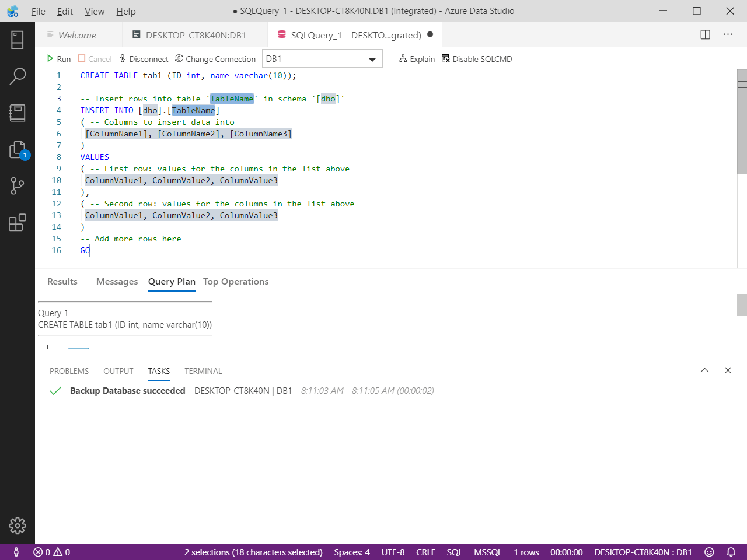The image size is (747, 560).
Task: Close the unsaved SQLQuery_1 tab dot
Action: (x=430, y=34)
